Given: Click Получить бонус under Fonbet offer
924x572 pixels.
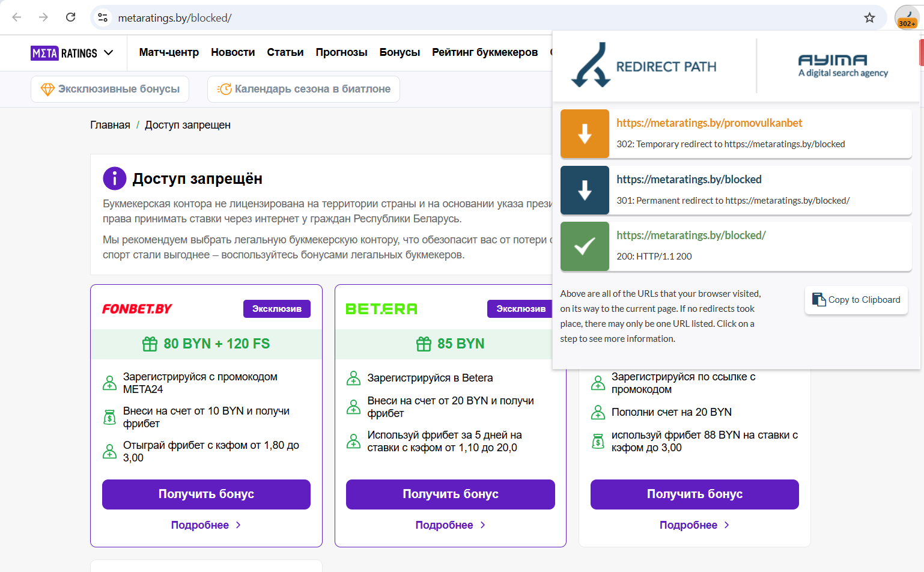Looking at the screenshot, I should click(206, 494).
